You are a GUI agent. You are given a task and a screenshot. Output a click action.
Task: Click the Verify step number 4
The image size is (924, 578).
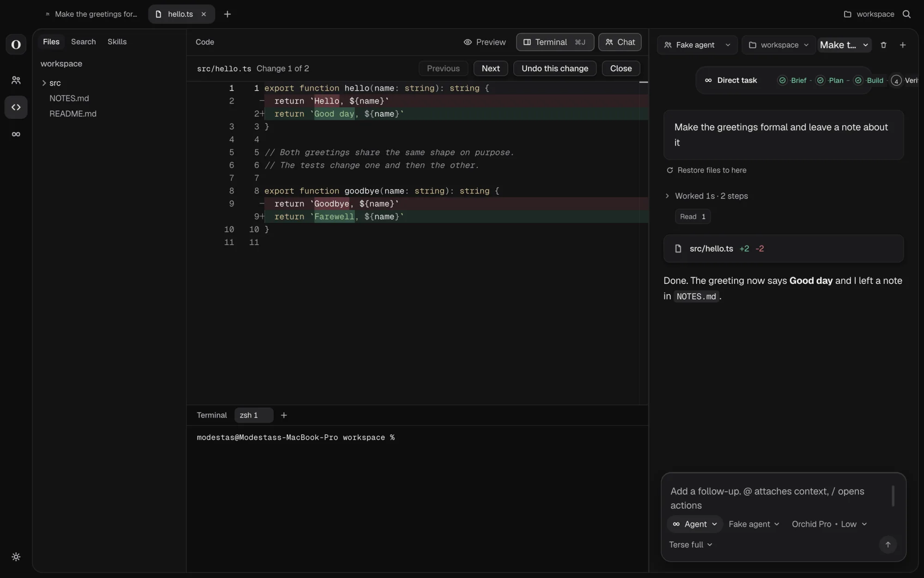[x=896, y=81]
